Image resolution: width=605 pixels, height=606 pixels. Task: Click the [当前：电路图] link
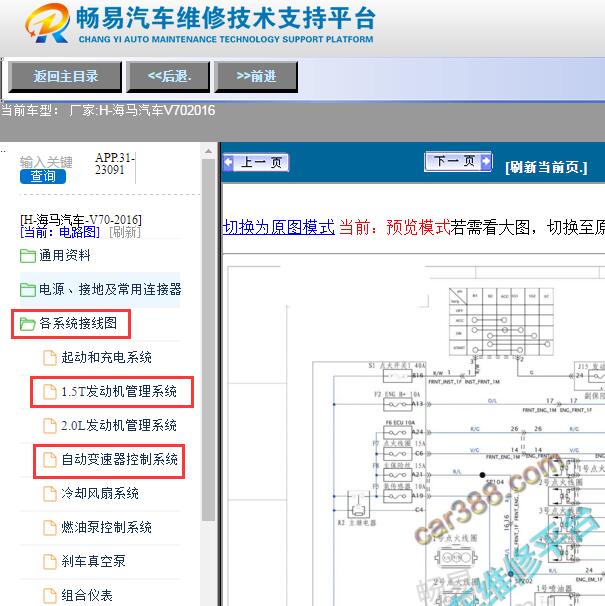coord(60,232)
